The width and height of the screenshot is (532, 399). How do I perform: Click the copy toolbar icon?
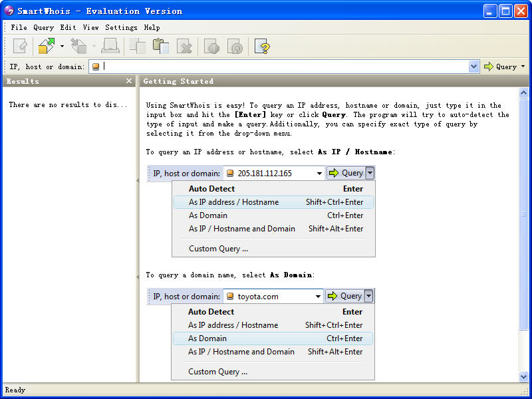tap(138, 46)
